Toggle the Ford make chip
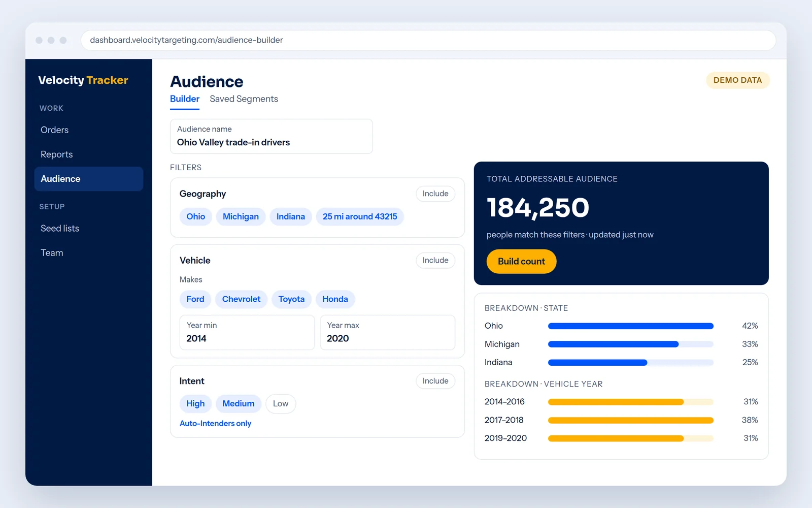This screenshot has height=508, width=812. 195,299
